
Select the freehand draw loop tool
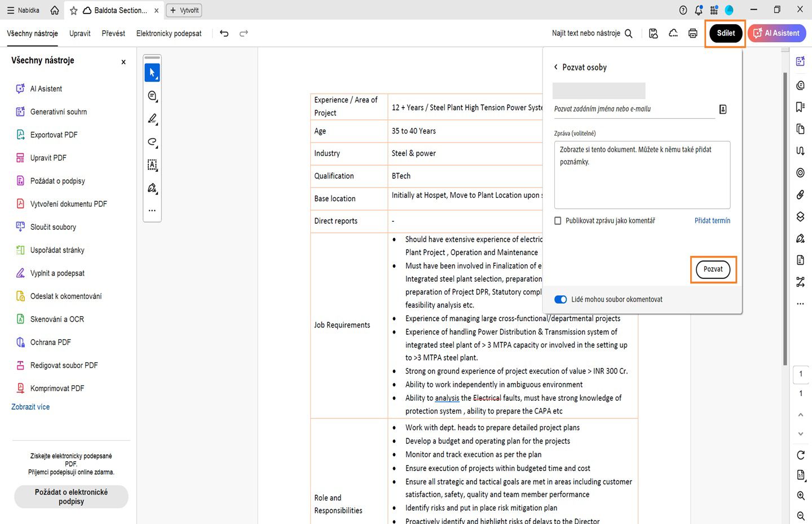(152, 142)
